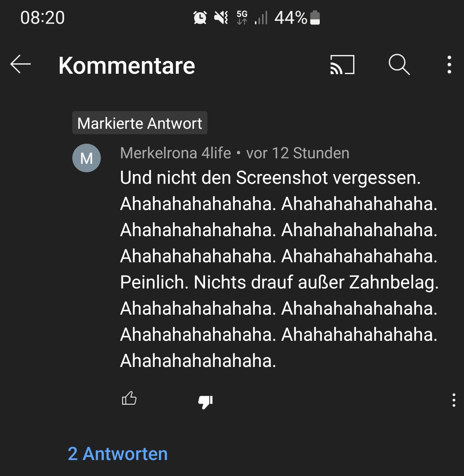Tap the Merkelrona 4life username
This screenshot has width=464, height=476.
(x=175, y=153)
